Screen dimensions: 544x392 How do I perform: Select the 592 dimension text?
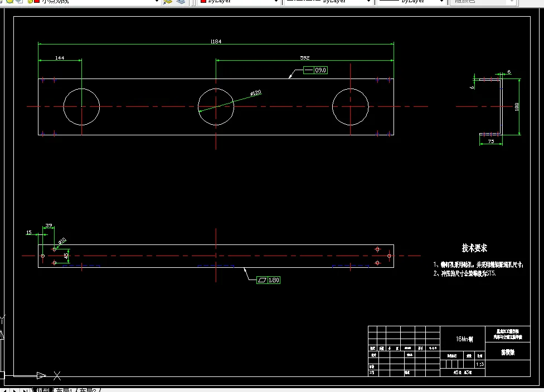(x=305, y=57)
